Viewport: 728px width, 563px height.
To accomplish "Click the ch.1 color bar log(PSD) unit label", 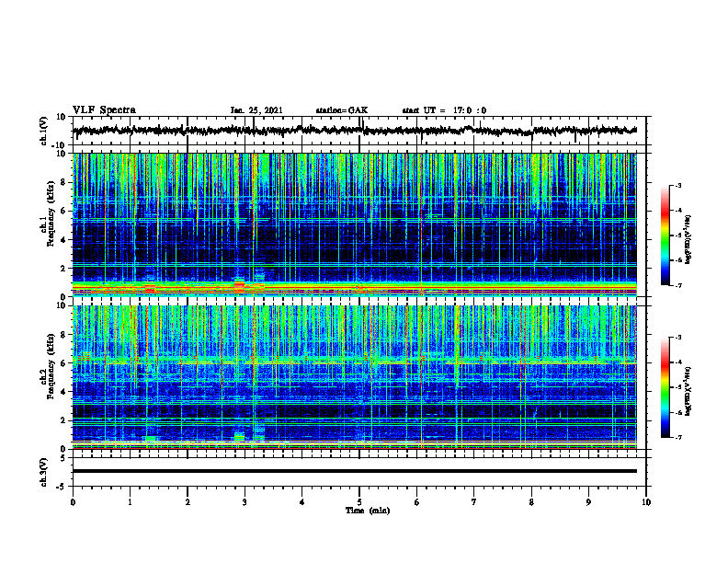I will 688,239.
